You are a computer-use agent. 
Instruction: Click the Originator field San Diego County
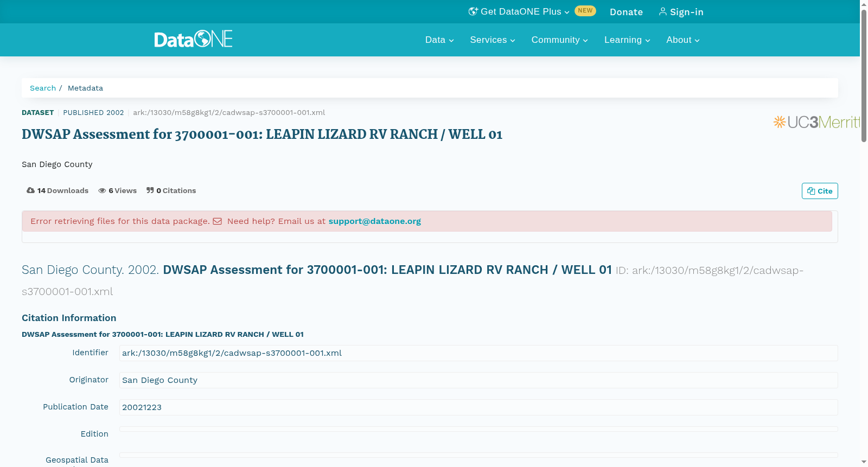[478, 380]
